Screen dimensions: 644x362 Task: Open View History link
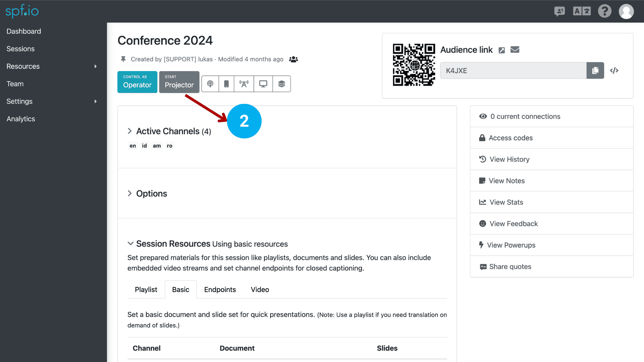point(509,159)
